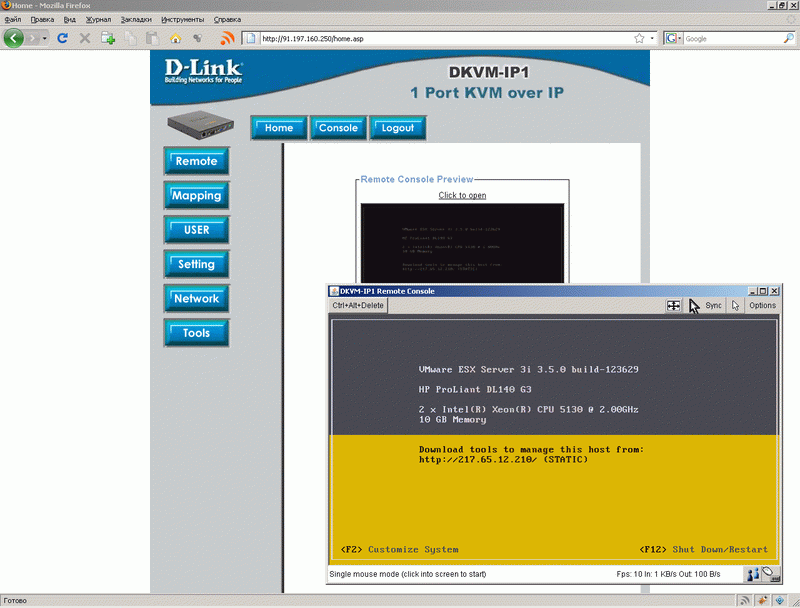This screenshot has width=800, height=608.
Task: Open the Вид menu
Action: [x=69, y=19]
